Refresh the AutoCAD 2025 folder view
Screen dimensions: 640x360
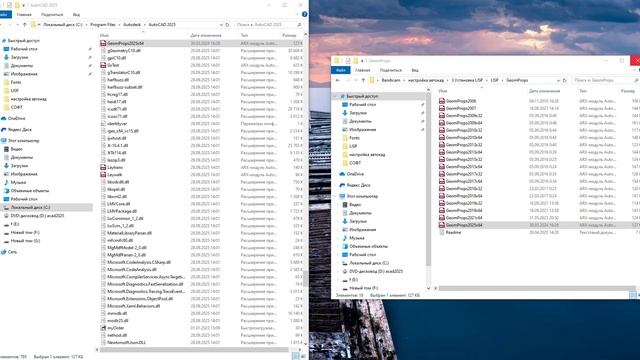click(x=227, y=25)
